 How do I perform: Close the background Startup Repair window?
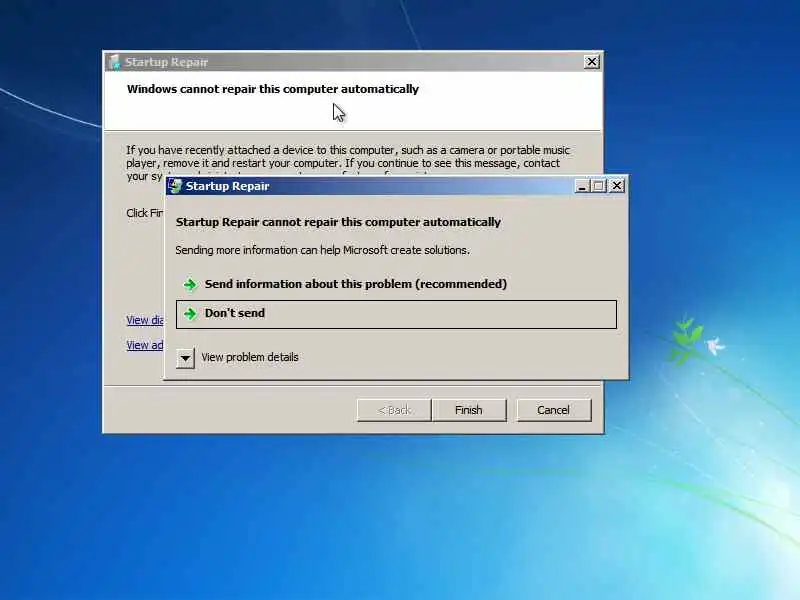[x=591, y=62]
